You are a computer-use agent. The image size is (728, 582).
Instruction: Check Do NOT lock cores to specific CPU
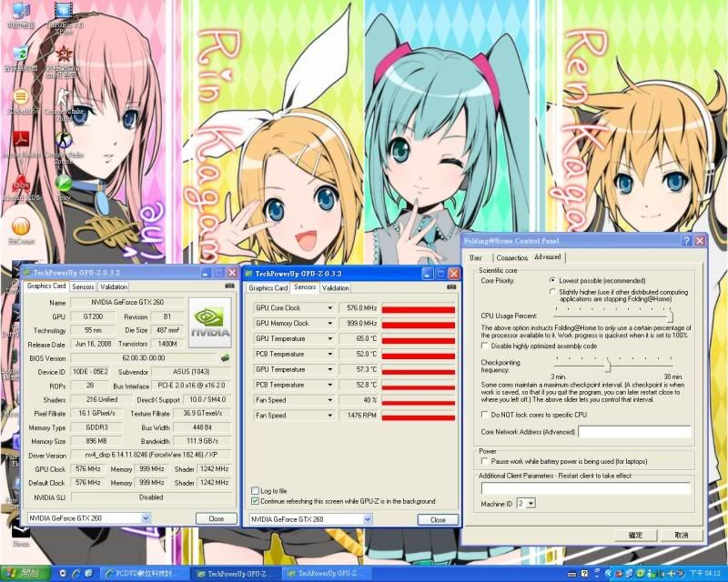click(x=485, y=415)
